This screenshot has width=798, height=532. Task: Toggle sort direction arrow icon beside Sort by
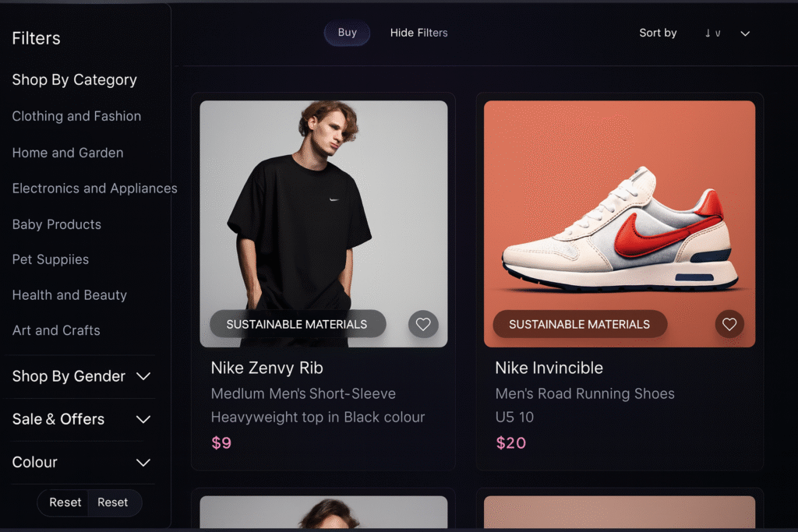point(712,33)
